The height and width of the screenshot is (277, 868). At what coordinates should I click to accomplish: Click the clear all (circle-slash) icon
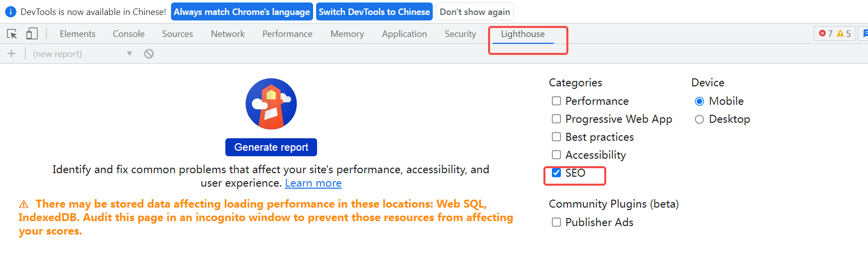click(x=149, y=54)
